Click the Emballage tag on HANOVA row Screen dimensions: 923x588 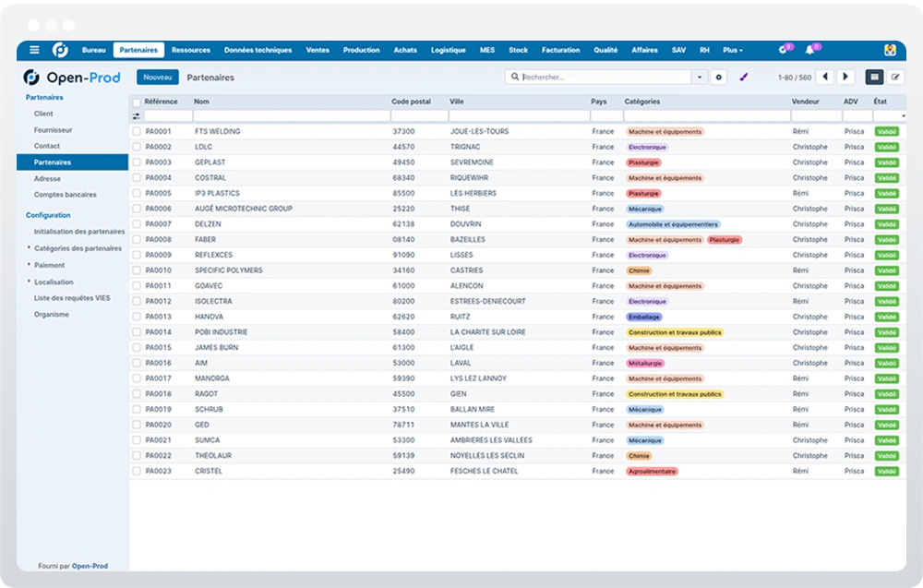coord(644,317)
